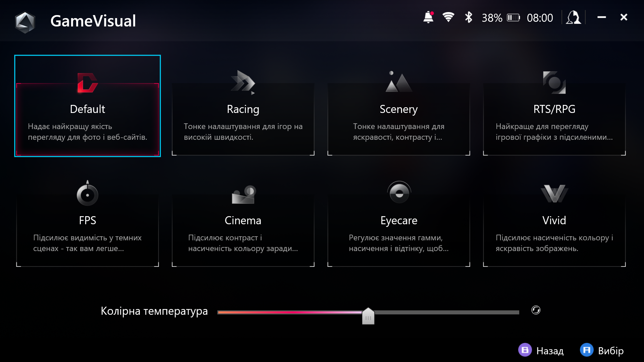Click the Vivid V icon
Image resolution: width=644 pixels, height=362 pixels.
point(554,193)
